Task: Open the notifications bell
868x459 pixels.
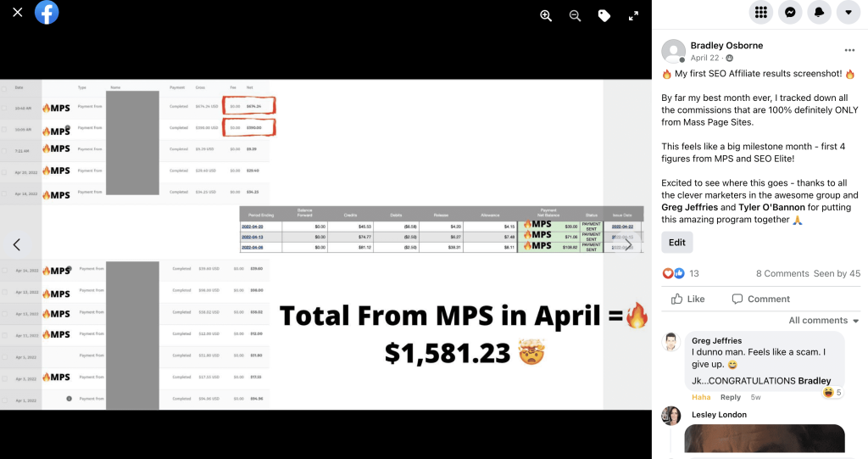Action: 820,12
